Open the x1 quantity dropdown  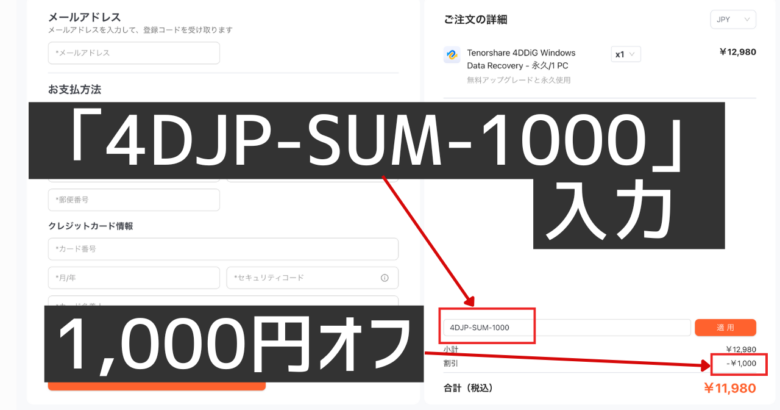(625, 54)
